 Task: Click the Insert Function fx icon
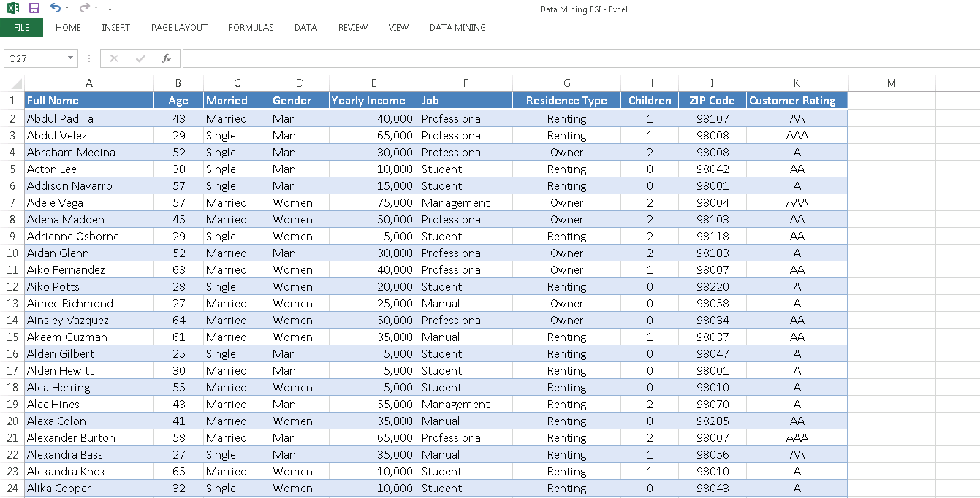(167, 58)
